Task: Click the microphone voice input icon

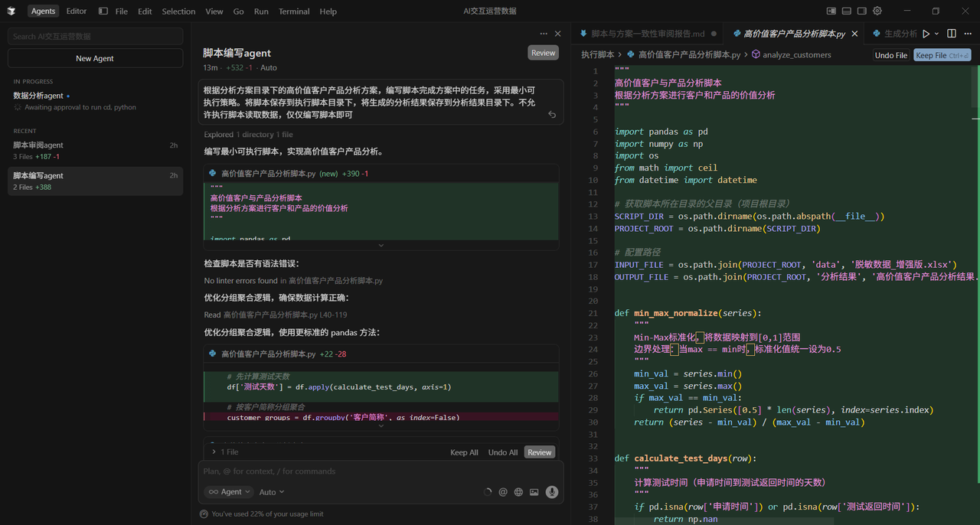Action: [551, 492]
